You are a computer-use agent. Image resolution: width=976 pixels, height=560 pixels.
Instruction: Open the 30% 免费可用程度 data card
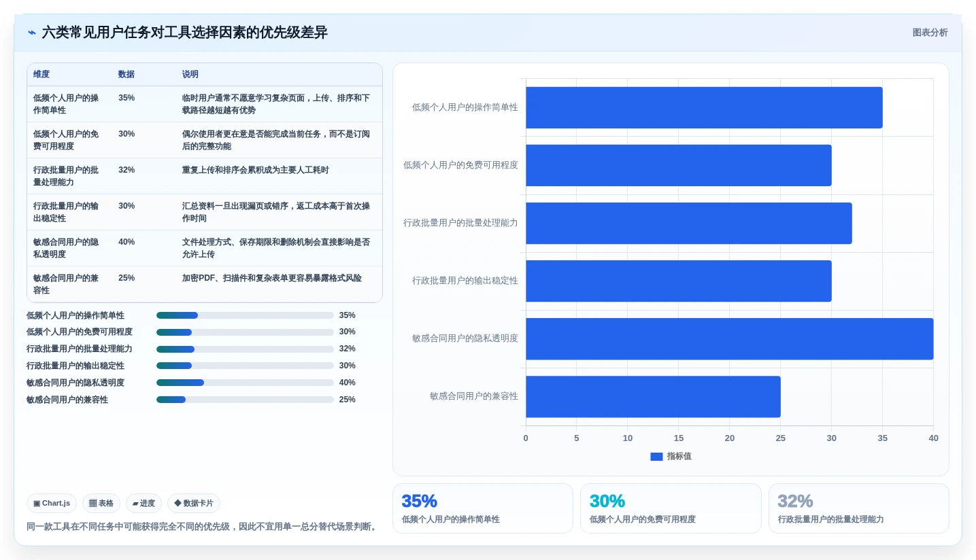(671, 508)
